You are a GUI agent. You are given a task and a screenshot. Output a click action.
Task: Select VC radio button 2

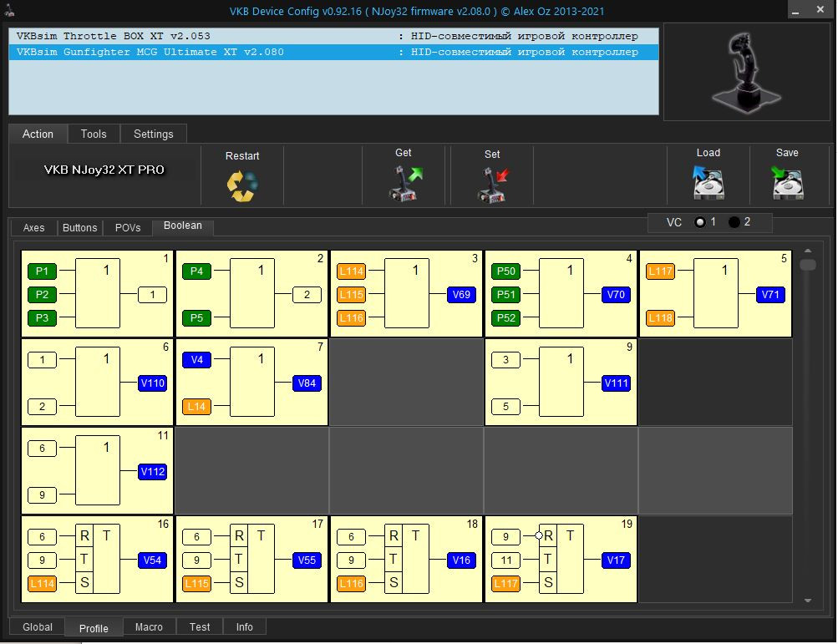coord(734,222)
